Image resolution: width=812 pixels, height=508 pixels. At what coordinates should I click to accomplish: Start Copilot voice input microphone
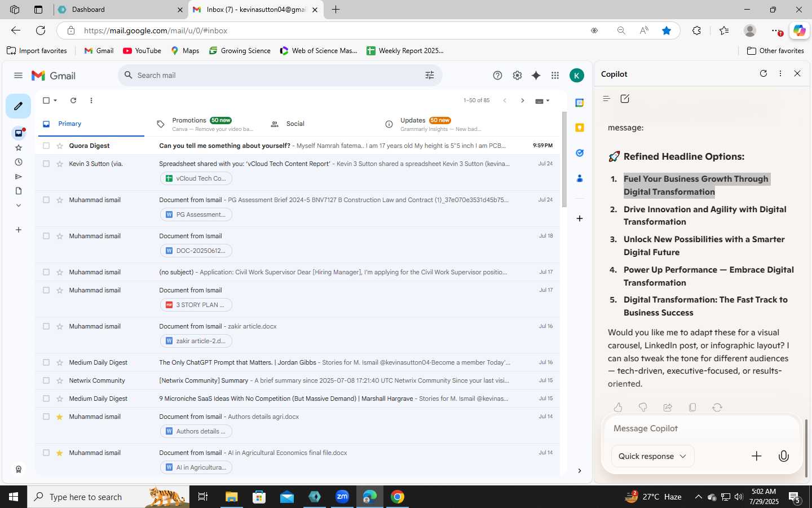coord(784,456)
